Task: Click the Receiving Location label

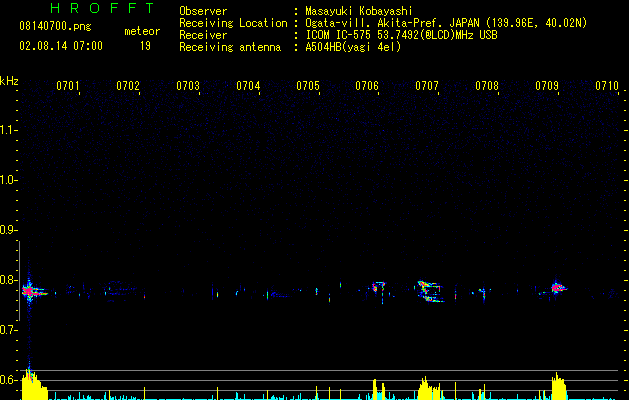Action: click(x=233, y=23)
